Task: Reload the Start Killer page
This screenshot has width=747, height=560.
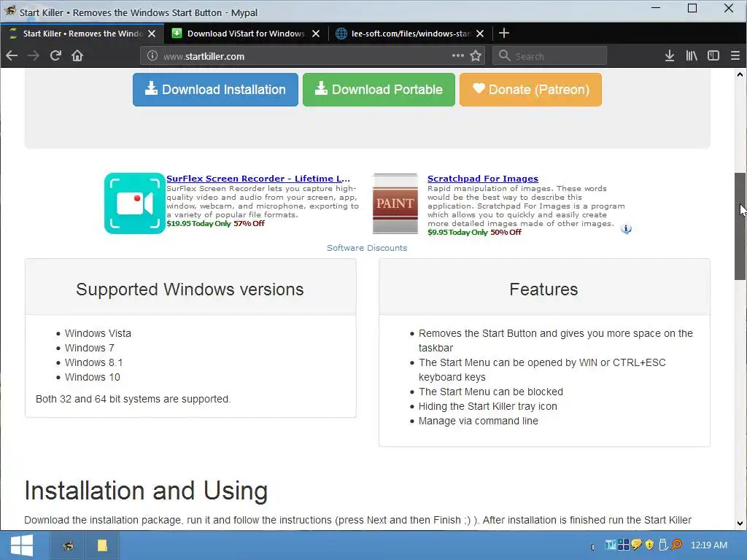Action: (55, 55)
